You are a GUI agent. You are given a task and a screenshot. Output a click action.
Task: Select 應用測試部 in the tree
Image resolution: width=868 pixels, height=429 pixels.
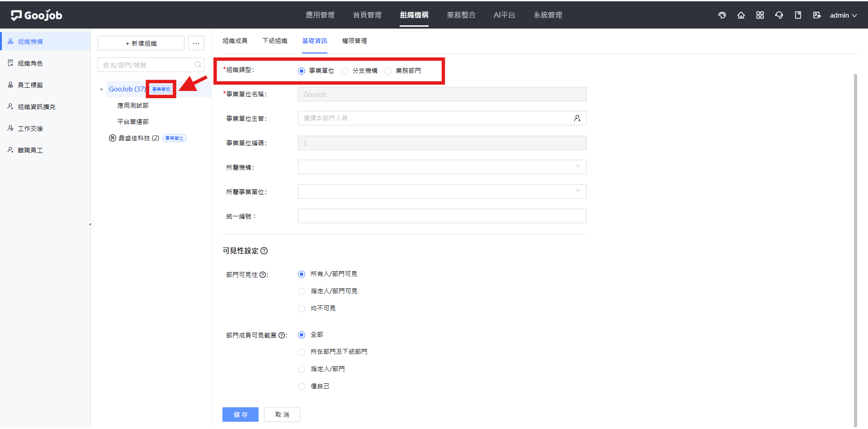(133, 105)
